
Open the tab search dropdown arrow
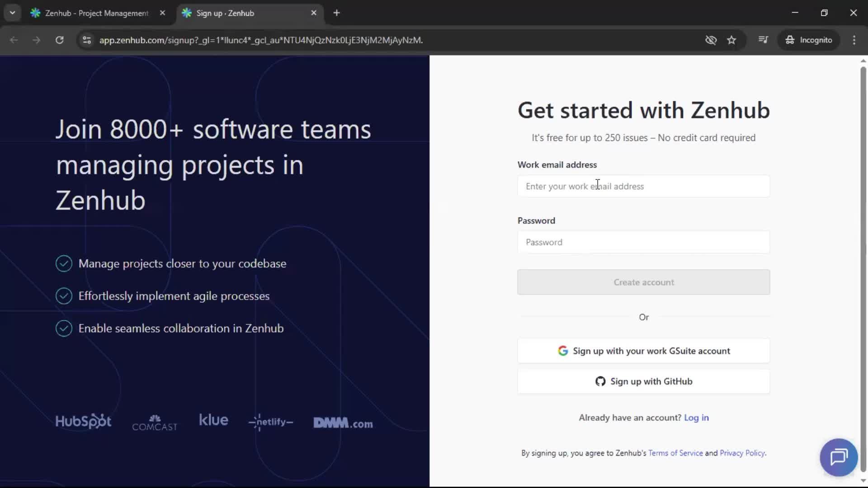[x=12, y=13]
